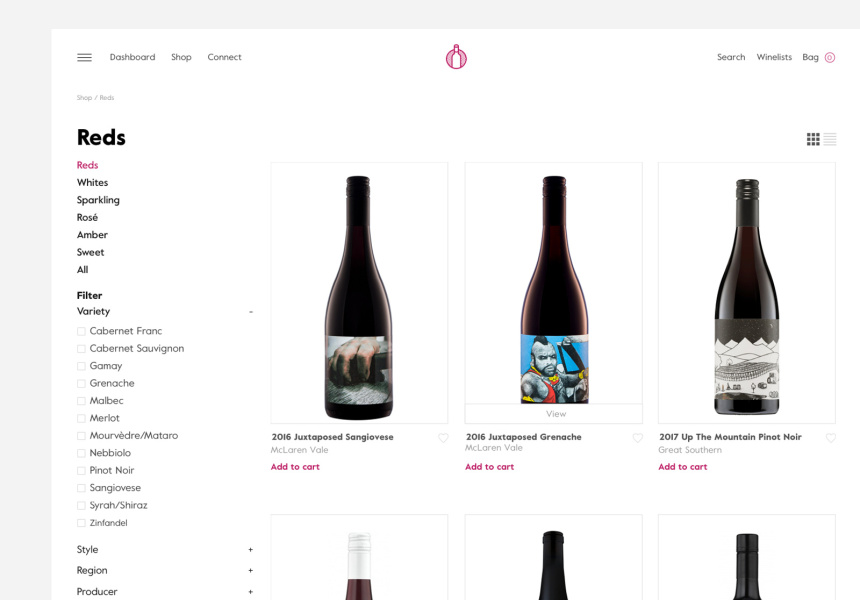The height and width of the screenshot is (600, 860).
Task: Collapse the Variety filter section
Action: (251, 312)
